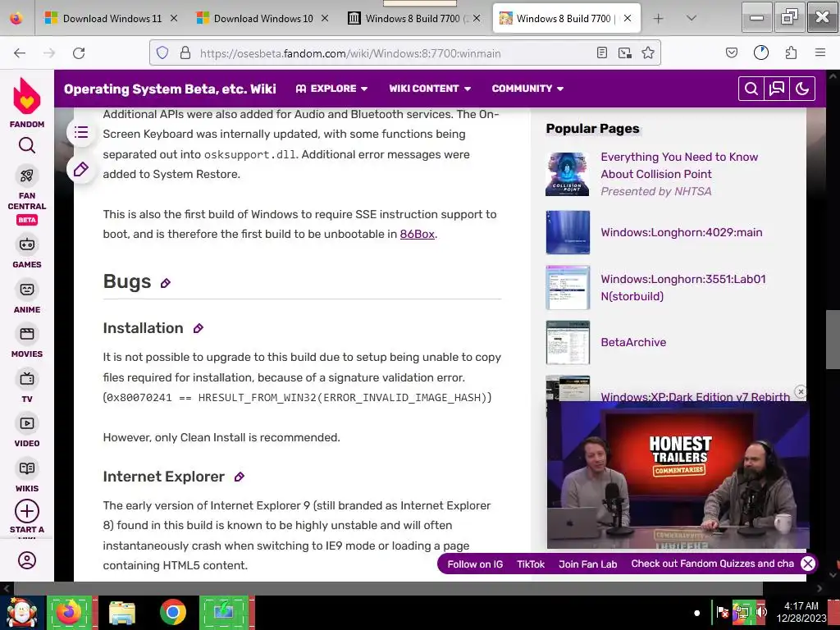Expand the COMMUNITY dropdown menu
This screenshot has width=840, height=630.
527,89
